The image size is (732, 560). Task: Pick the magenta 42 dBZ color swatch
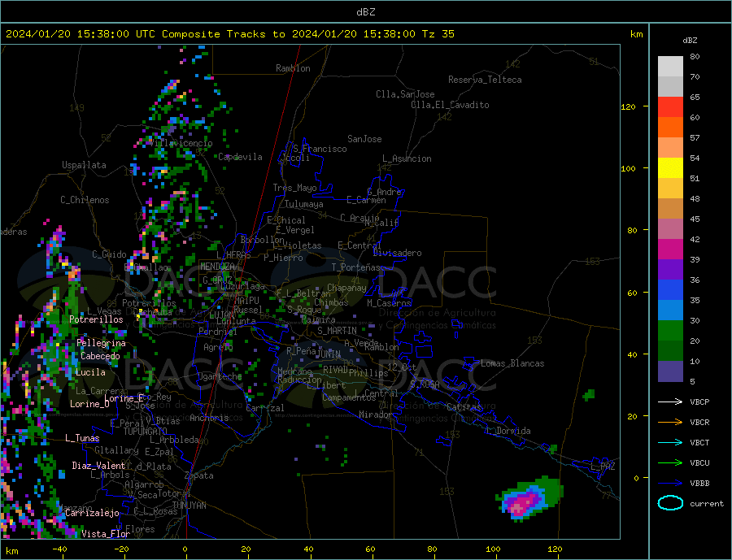pyautogui.click(x=670, y=250)
